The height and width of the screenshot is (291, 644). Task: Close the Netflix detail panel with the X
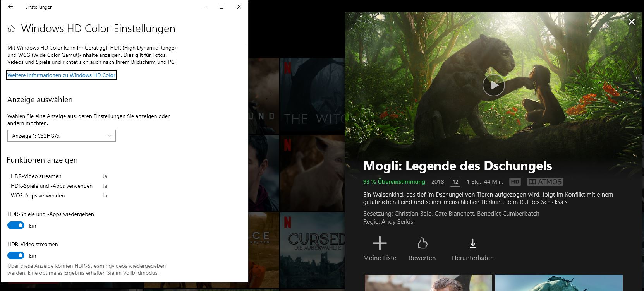click(632, 22)
